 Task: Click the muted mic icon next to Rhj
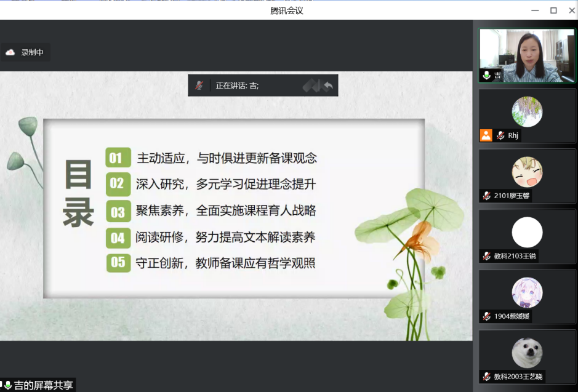click(x=500, y=135)
